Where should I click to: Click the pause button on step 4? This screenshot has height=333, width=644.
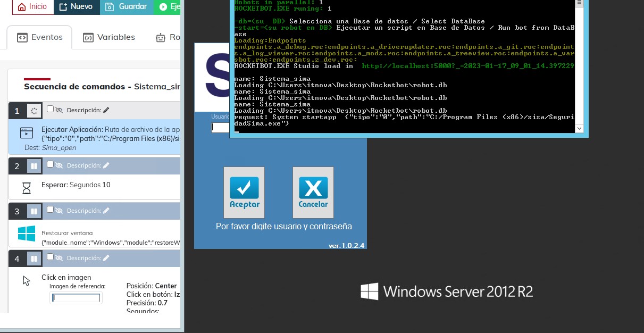(34, 259)
